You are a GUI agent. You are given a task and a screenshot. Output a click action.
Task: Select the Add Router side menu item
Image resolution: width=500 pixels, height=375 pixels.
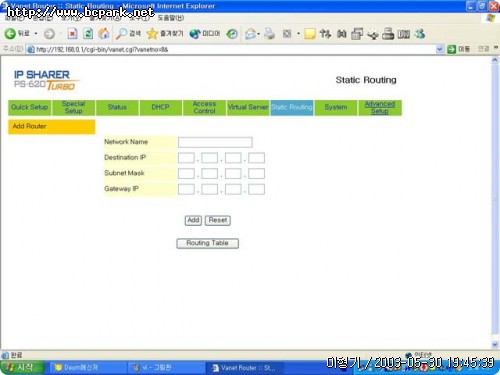[52, 127]
